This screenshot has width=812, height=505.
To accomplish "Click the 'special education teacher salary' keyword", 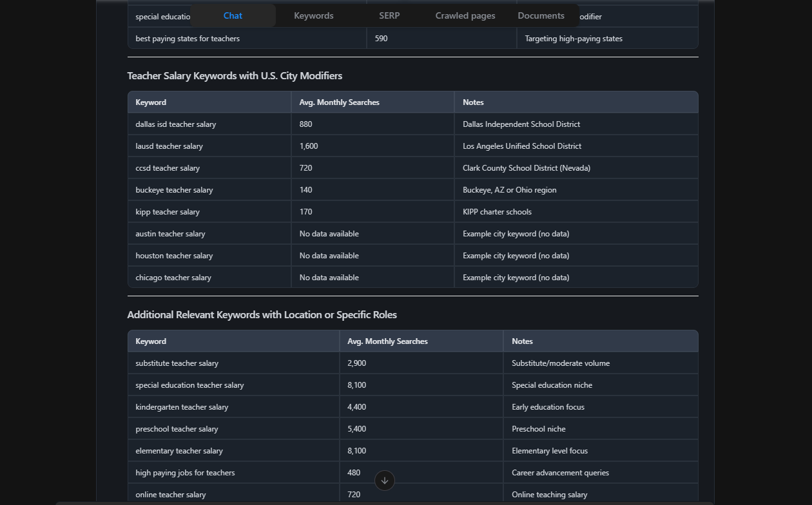I will pyautogui.click(x=189, y=385).
